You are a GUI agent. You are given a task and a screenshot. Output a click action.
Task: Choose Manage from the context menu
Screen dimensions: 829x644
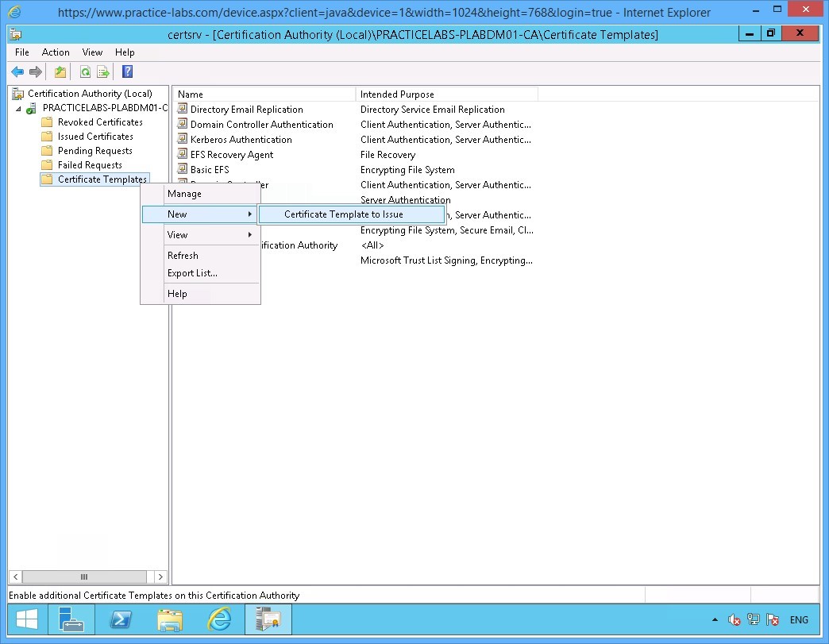(184, 193)
